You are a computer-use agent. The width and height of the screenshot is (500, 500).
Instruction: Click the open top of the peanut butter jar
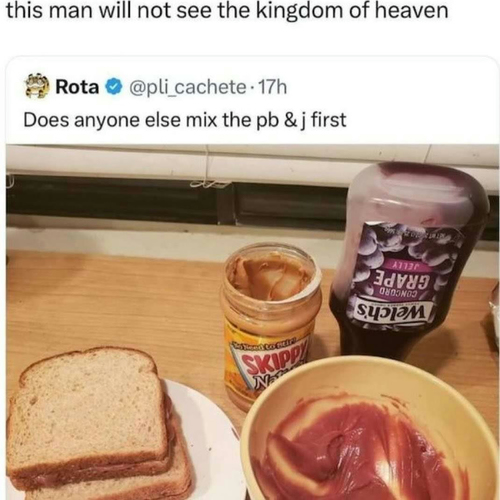point(271,274)
